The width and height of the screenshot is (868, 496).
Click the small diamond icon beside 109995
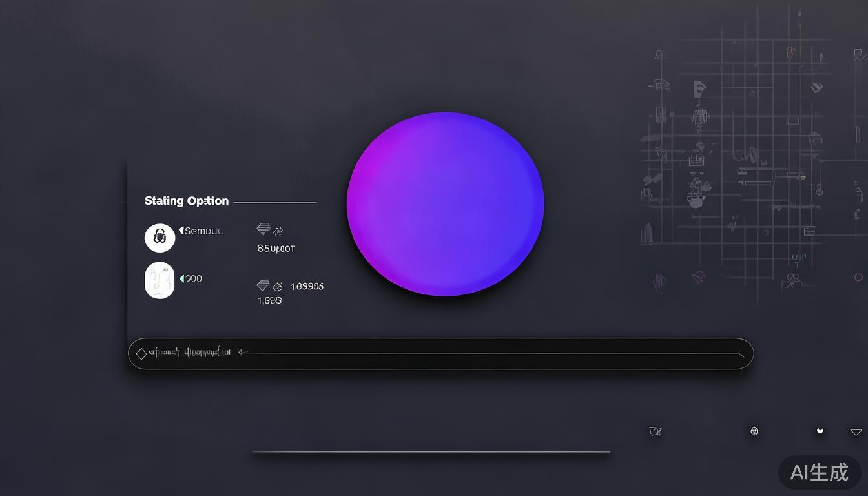click(278, 286)
